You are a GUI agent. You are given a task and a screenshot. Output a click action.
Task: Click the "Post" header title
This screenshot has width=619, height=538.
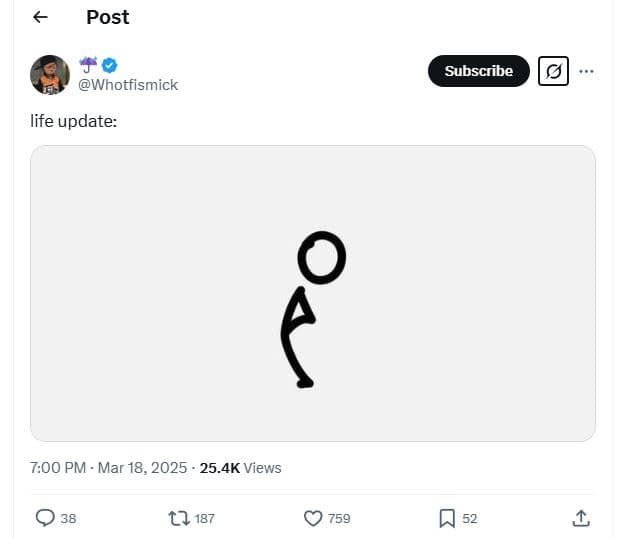pos(107,17)
